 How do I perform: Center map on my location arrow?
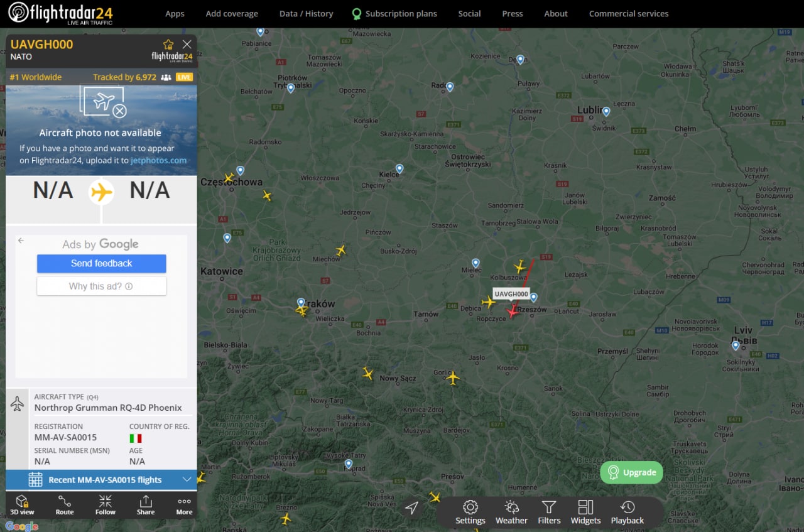coord(411,508)
